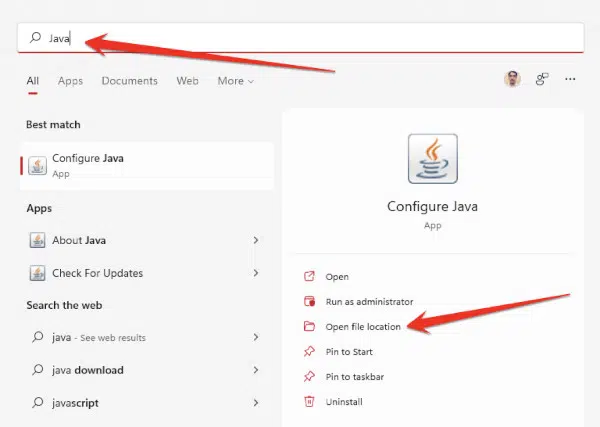The image size is (600, 427).
Task: Select Pin to Start option
Action: 349,352
